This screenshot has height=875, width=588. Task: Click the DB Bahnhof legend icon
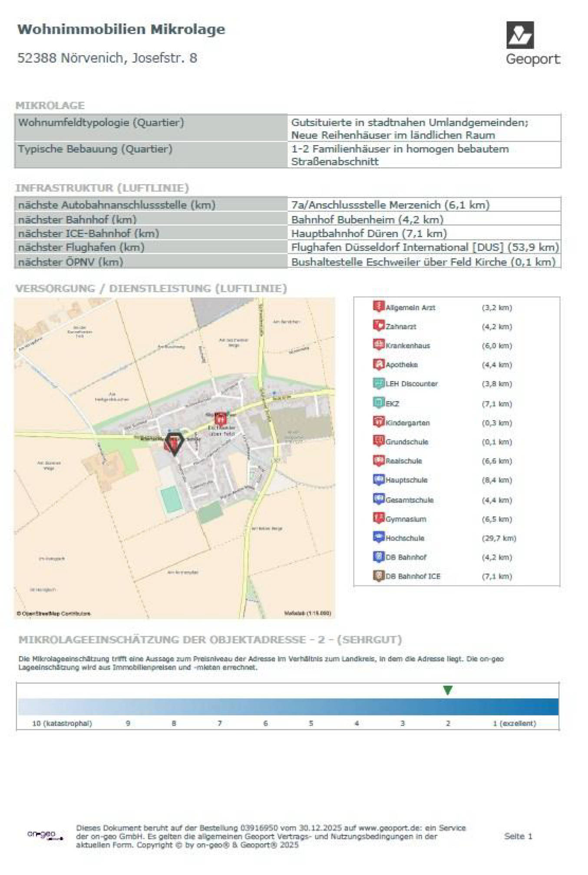pyautogui.click(x=379, y=556)
